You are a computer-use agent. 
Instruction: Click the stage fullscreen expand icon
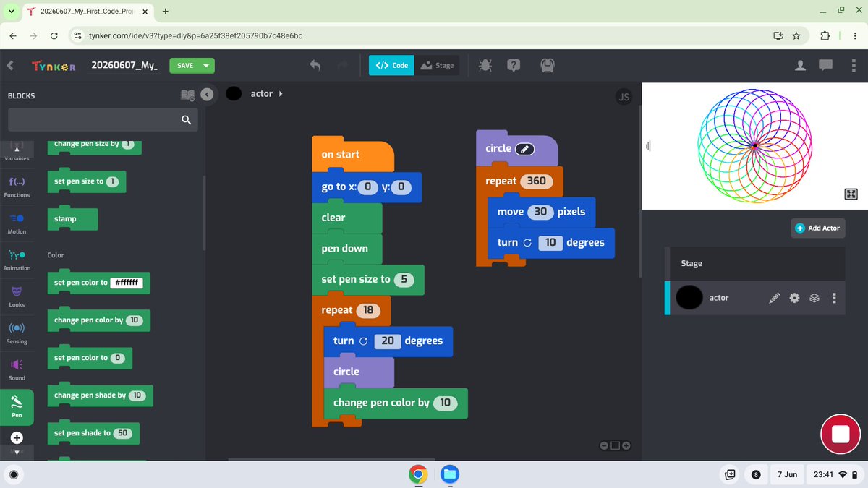tap(851, 194)
